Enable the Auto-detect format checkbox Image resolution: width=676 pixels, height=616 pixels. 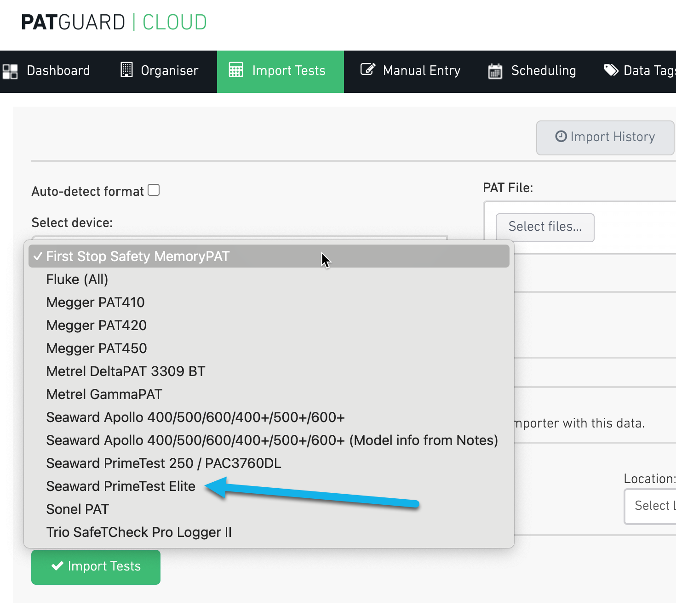click(x=154, y=190)
